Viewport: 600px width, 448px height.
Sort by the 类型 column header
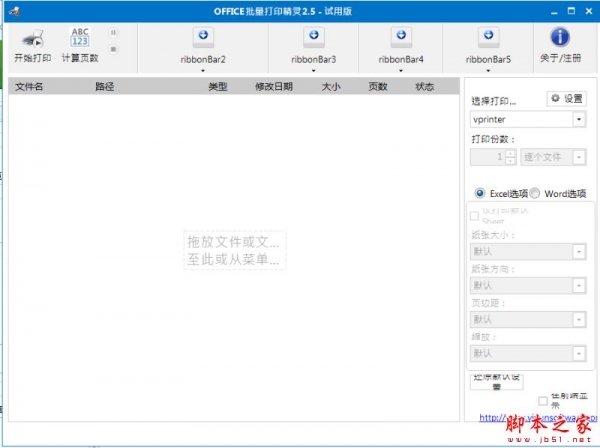218,86
